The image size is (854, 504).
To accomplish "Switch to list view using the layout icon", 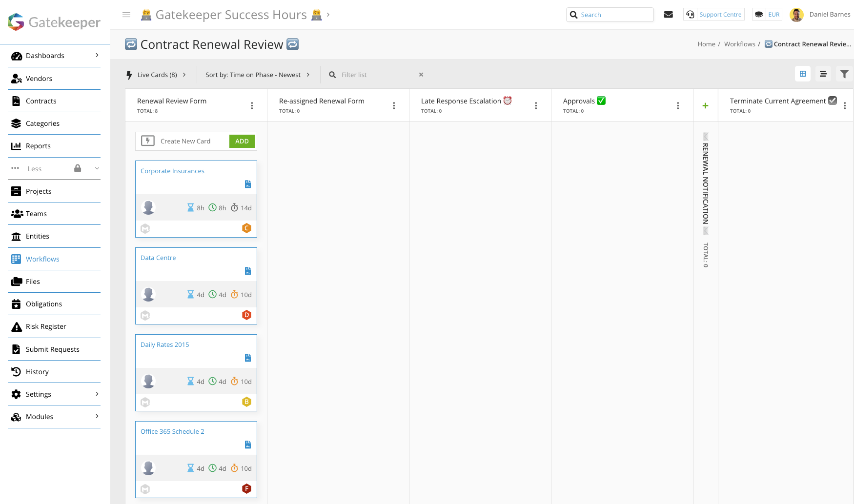I will coord(823,74).
